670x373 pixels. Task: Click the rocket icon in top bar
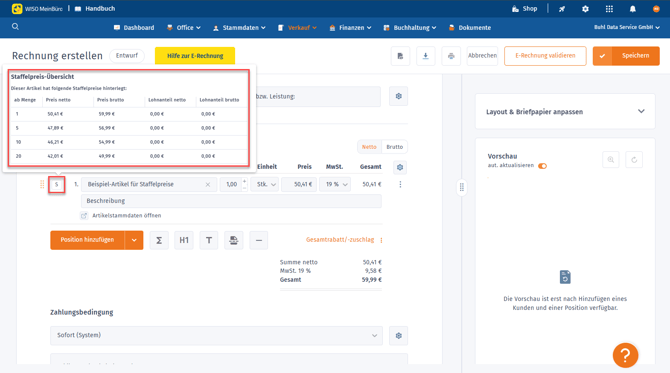point(562,9)
